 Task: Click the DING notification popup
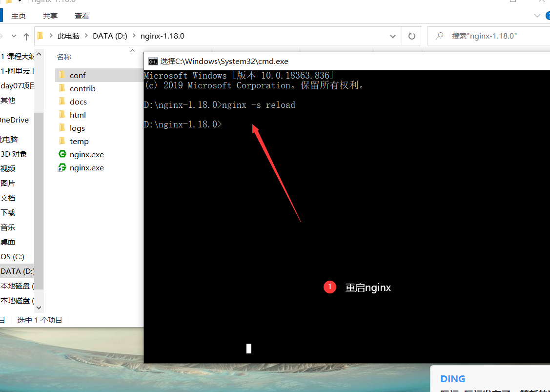490,379
